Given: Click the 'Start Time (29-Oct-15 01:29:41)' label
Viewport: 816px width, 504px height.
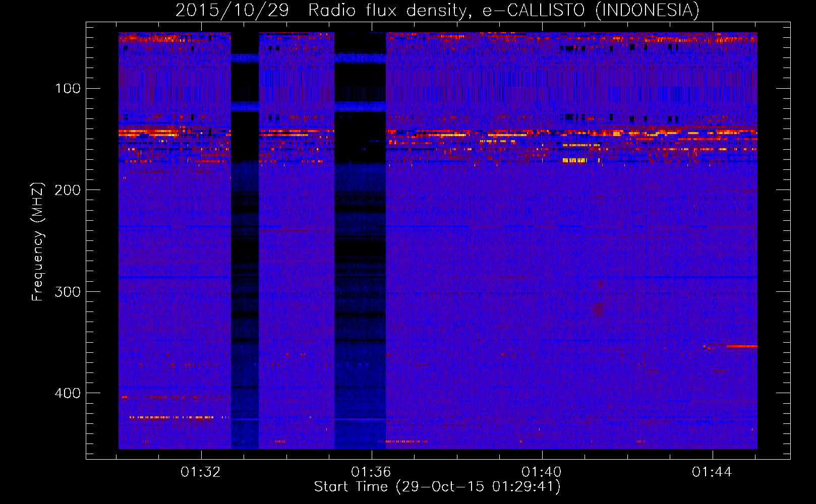Looking at the screenshot, I should [x=437, y=487].
